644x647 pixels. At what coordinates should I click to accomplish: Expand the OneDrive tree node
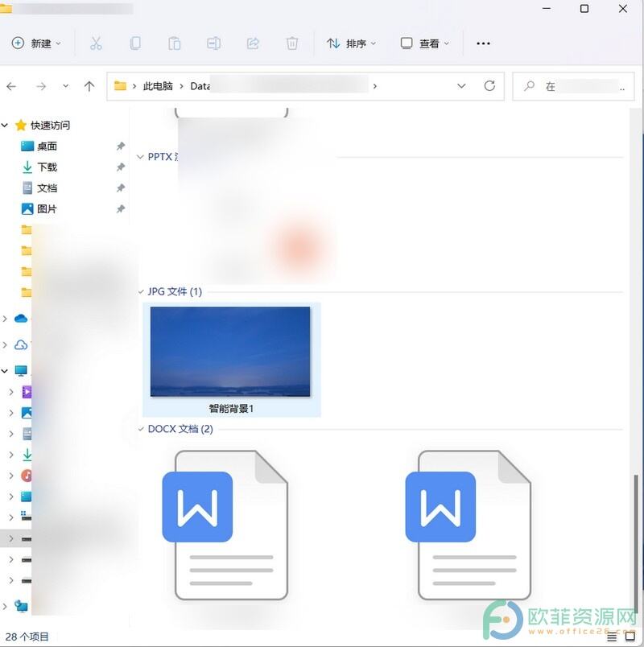tap(5, 319)
